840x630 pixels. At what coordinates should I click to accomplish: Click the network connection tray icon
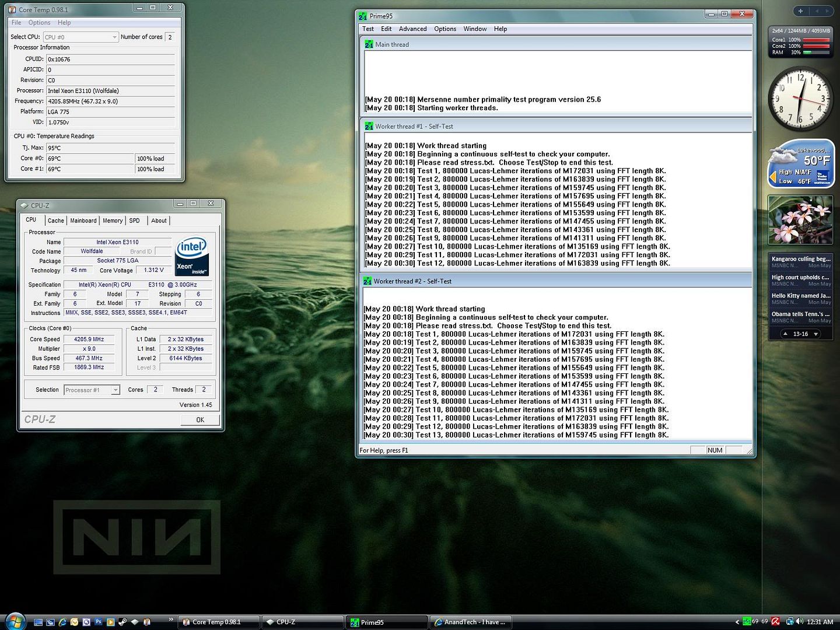pyautogui.click(x=789, y=622)
